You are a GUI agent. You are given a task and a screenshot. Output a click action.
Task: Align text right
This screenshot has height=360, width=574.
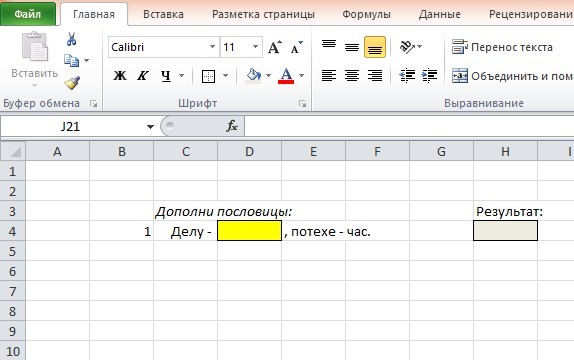375,76
